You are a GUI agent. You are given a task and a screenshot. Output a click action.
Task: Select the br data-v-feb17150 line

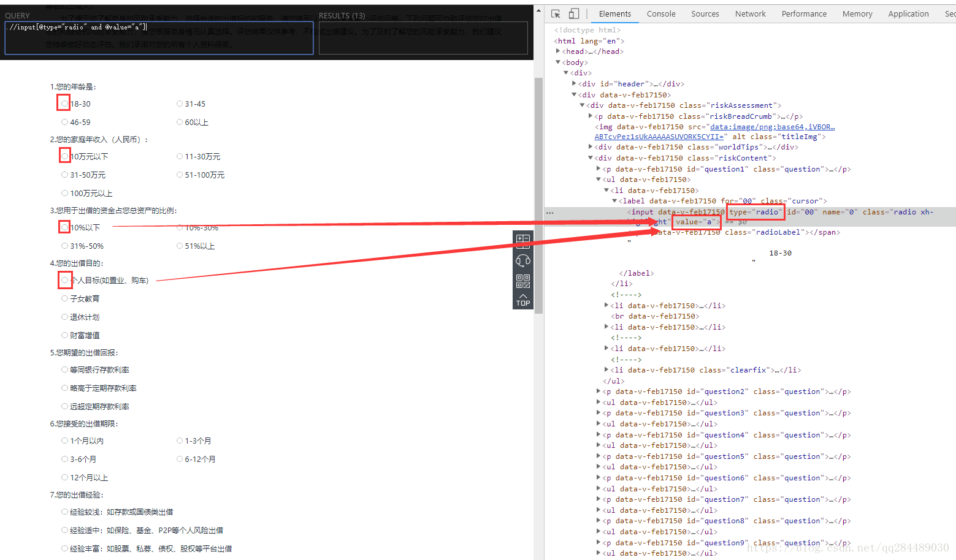pyautogui.click(x=655, y=316)
